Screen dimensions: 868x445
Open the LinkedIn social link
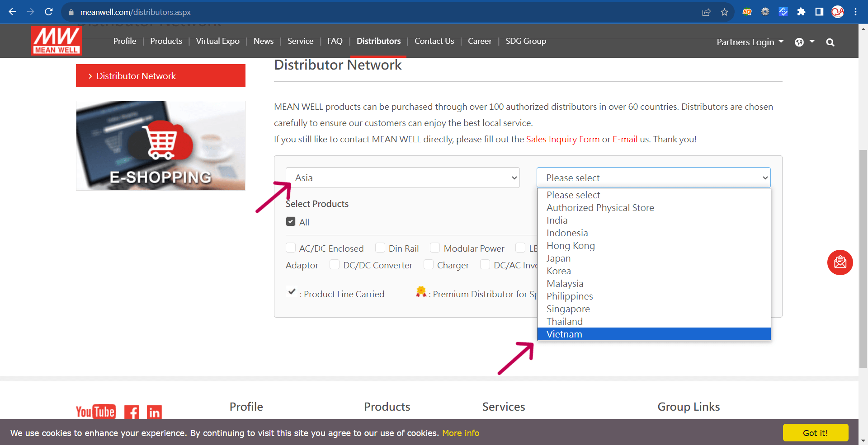[x=154, y=412]
